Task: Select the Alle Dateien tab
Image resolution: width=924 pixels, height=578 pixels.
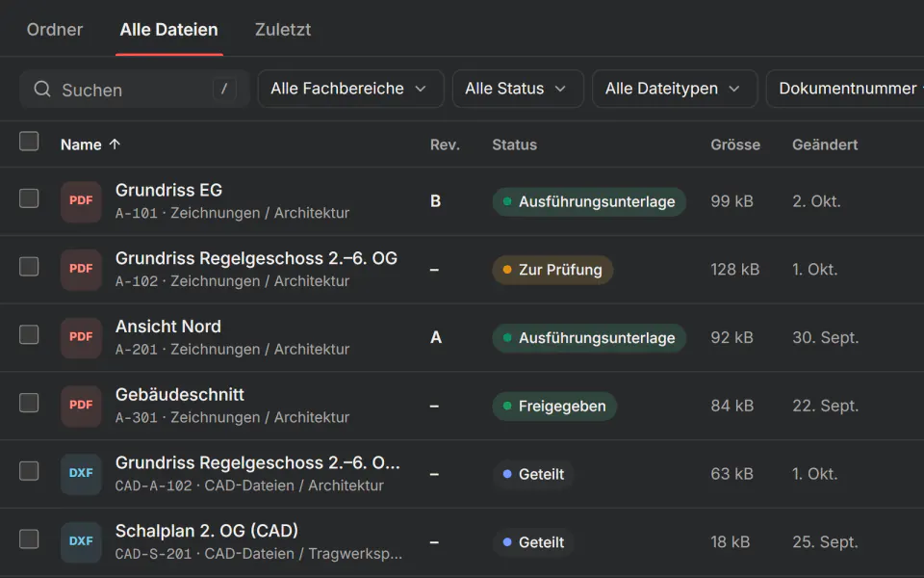Action: pos(169,30)
